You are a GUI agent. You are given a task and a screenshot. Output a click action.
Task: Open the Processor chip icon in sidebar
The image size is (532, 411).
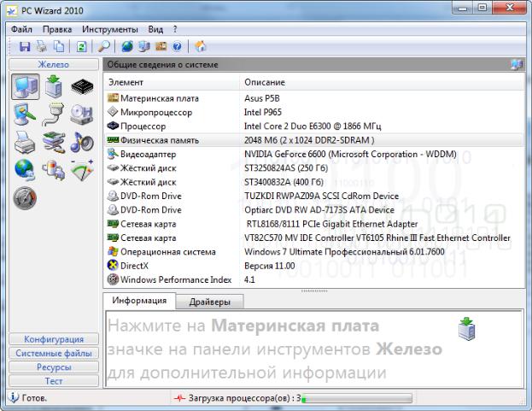pyautogui.click(x=82, y=87)
